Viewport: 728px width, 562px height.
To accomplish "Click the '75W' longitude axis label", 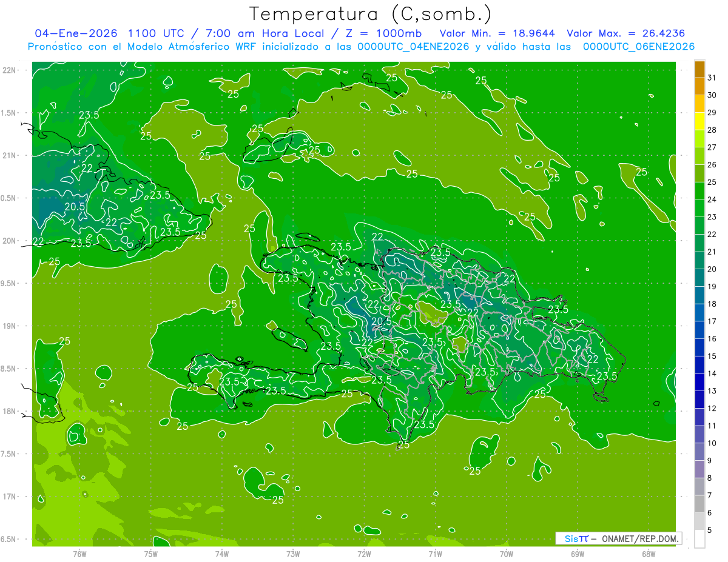I will [x=151, y=554].
